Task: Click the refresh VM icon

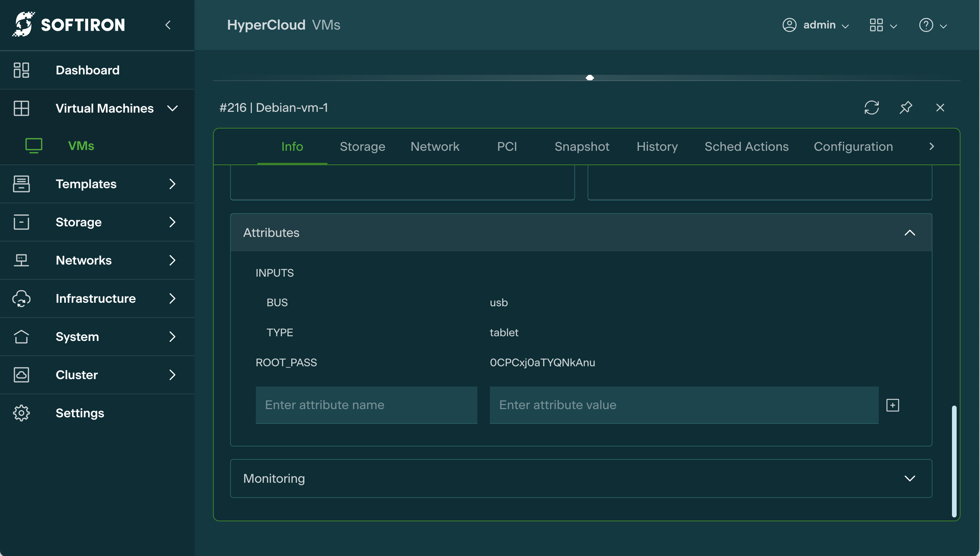Action: tap(871, 108)
